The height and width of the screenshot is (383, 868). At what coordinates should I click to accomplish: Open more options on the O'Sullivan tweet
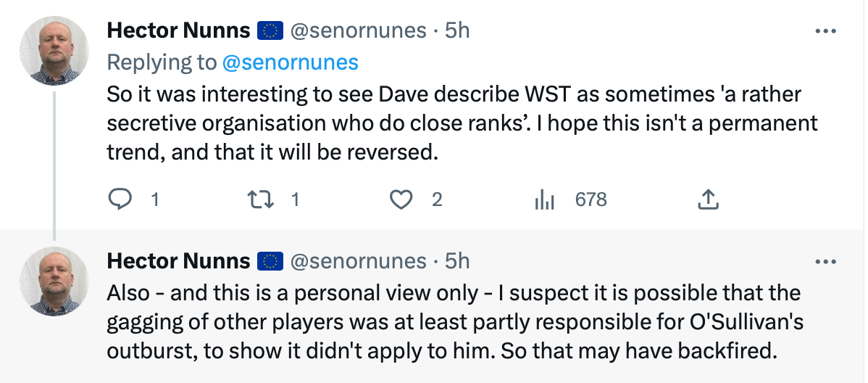[x=826, y=261]
